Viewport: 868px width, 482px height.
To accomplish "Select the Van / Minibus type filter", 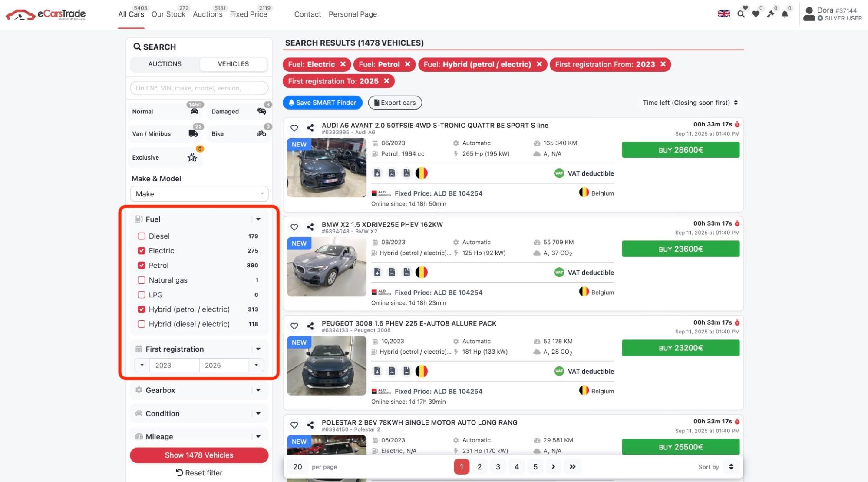I will pos(165,133).
